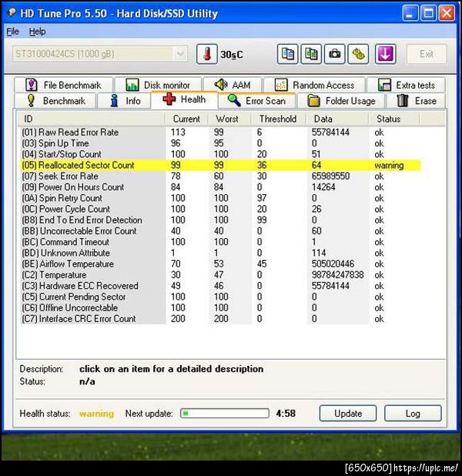This screenshot has height=476, width=462.
Task: Click the Threshold column header
Action: [x=278, y=119]
